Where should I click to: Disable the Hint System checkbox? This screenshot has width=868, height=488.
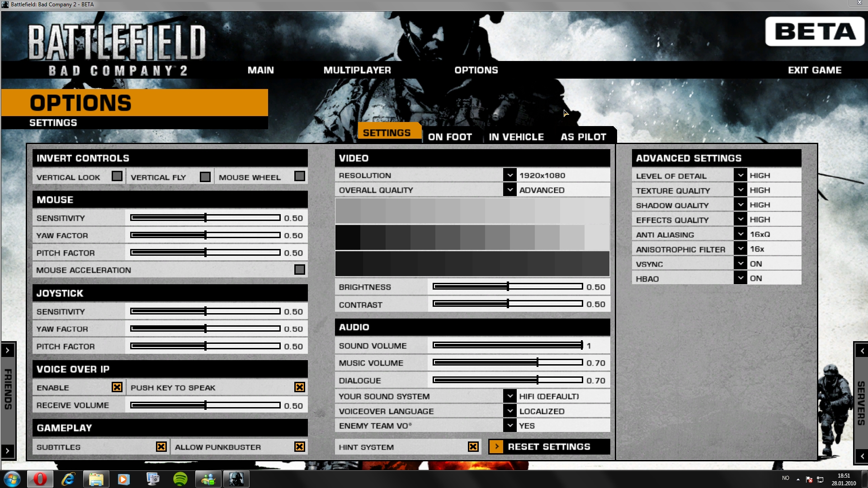(473, 447)
